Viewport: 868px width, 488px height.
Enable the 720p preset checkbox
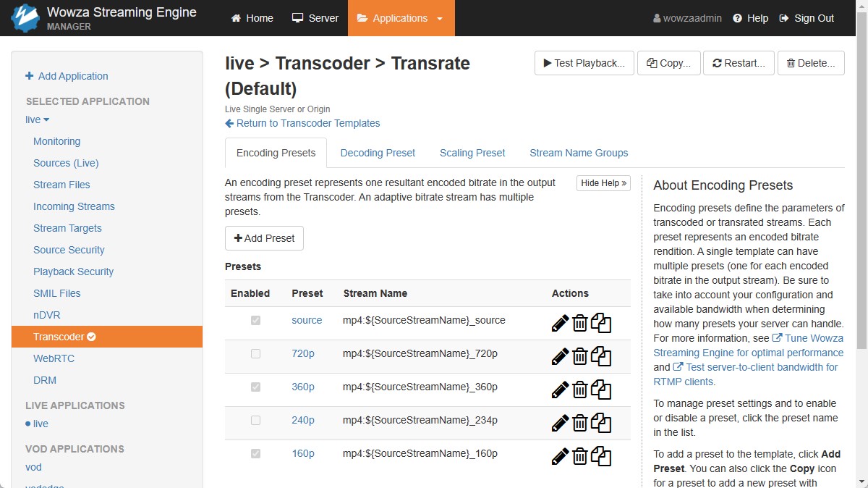pos(255,353)
